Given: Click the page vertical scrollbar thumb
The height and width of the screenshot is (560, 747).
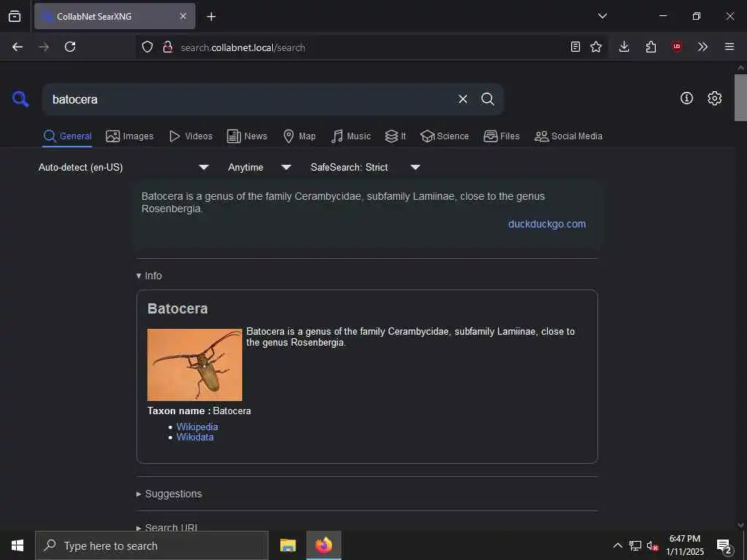Looking at the screenshot, I should click(x=740, y=98).
